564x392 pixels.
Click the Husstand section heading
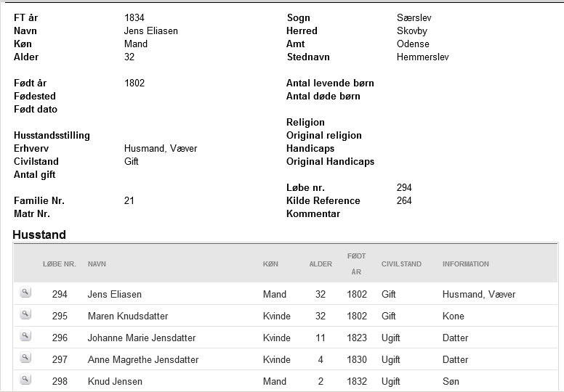[x=39, y=234]
